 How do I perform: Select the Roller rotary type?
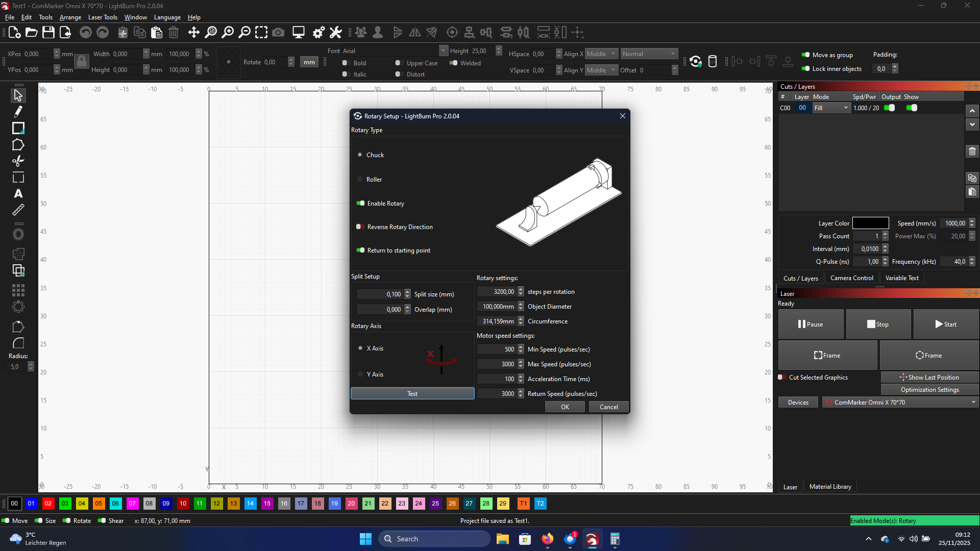pos(360,180)
